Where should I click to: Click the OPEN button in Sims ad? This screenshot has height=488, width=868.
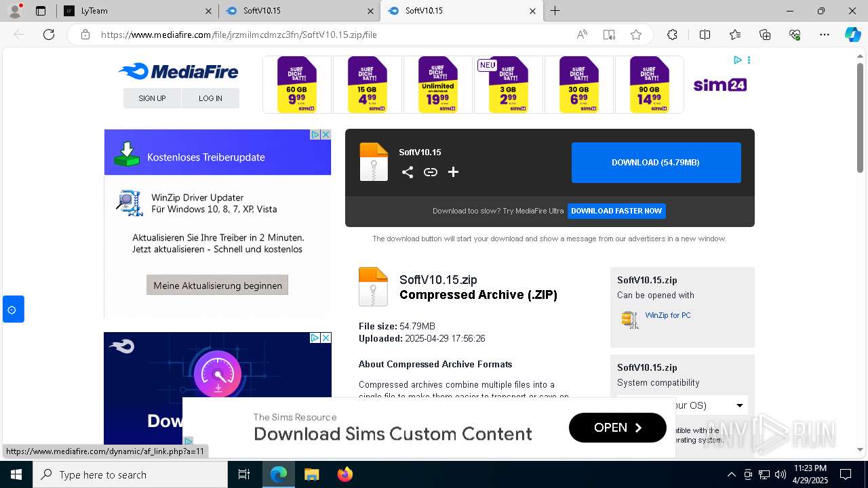(x=618, y=428)
